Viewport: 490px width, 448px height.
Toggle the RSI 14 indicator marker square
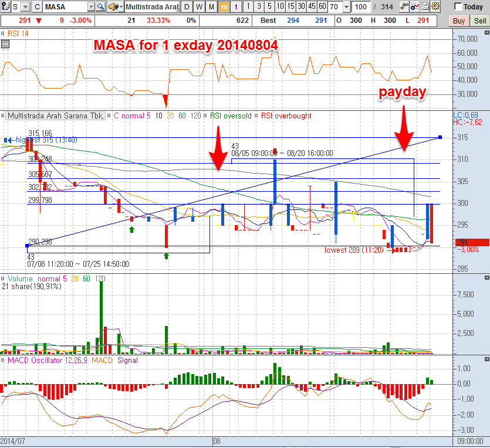2,33
